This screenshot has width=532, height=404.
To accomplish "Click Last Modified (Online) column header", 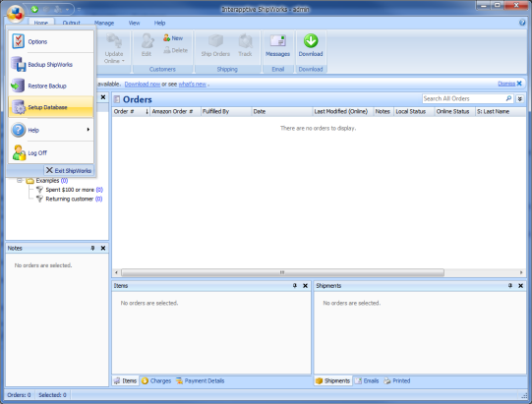I will [x=342, y=111].
